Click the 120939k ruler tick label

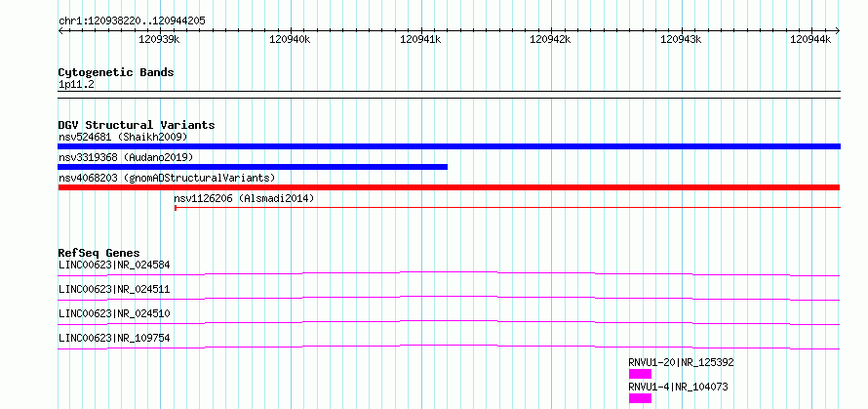point(159,39)
